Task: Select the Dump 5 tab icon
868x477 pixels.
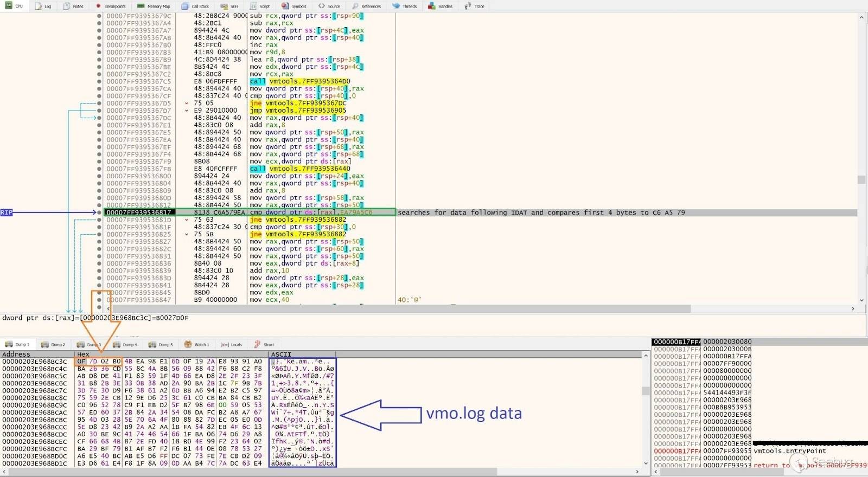Action: (x=152, y=344)
